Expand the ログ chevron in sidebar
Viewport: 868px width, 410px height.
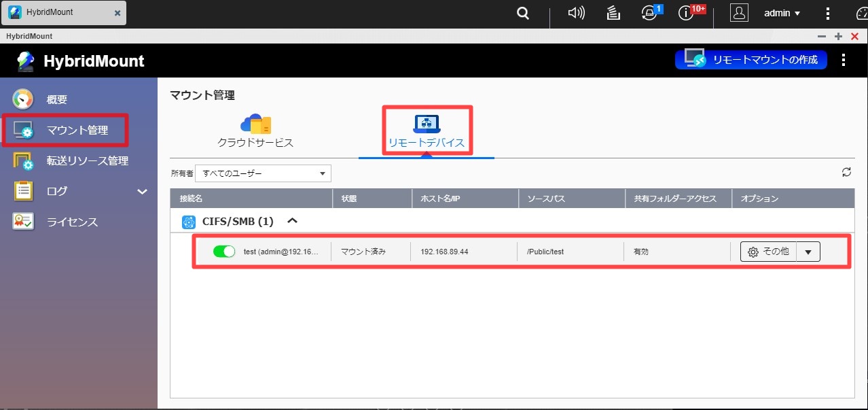pos(142,192)
